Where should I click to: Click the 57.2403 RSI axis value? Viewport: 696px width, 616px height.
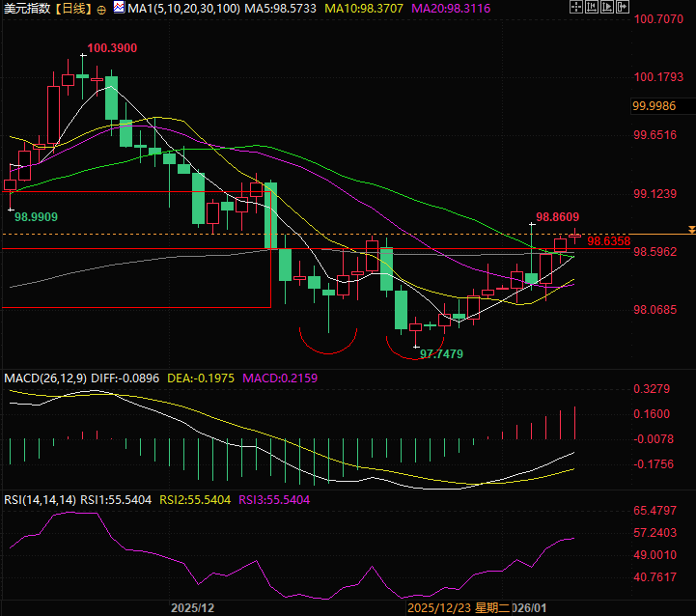tap(655, 533)
